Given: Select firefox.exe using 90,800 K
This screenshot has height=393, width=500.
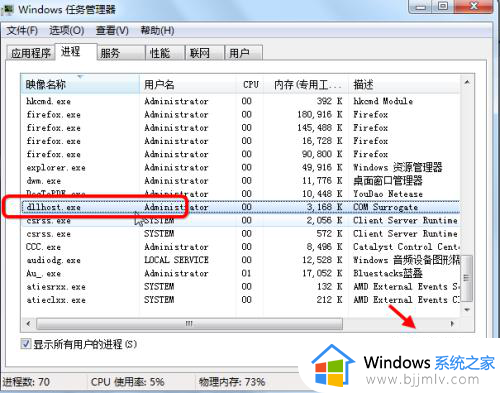Looking at the screenshot, I should tap(240, 154).
